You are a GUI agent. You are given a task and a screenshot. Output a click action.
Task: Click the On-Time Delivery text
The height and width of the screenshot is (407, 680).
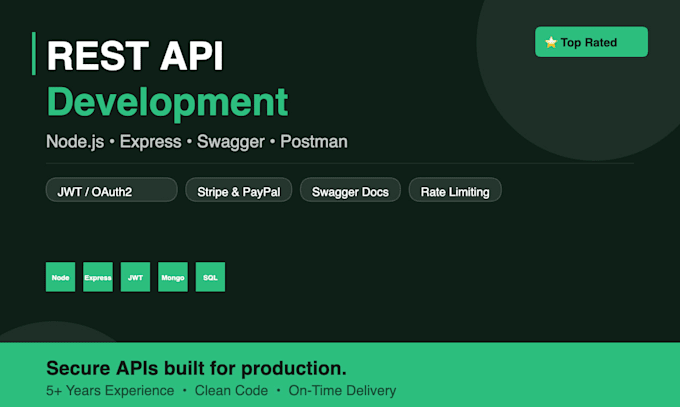(x=342, y=391)
